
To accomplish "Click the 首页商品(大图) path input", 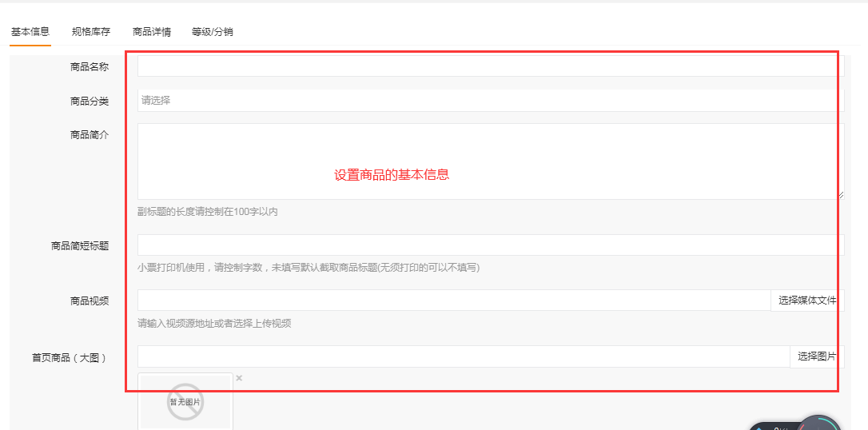I will pyautogui.click(x=464, y=356).
